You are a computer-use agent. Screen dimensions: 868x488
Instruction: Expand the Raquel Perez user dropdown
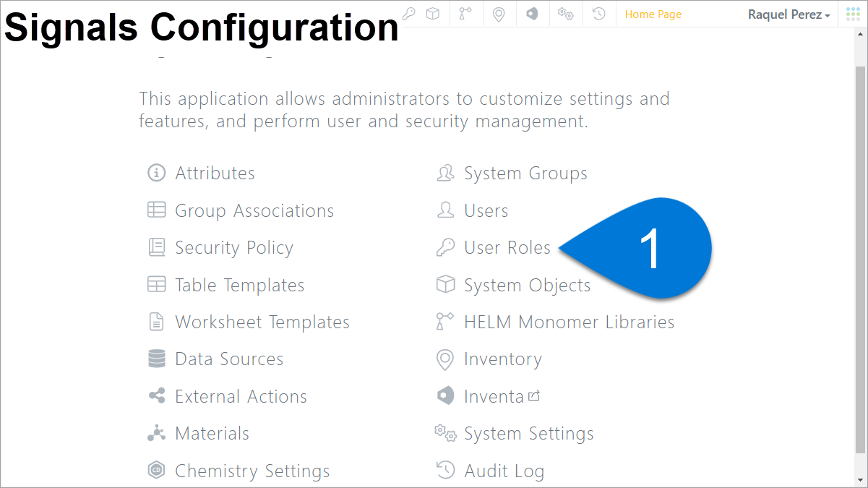pyautogui.click(x=788, y=14)
